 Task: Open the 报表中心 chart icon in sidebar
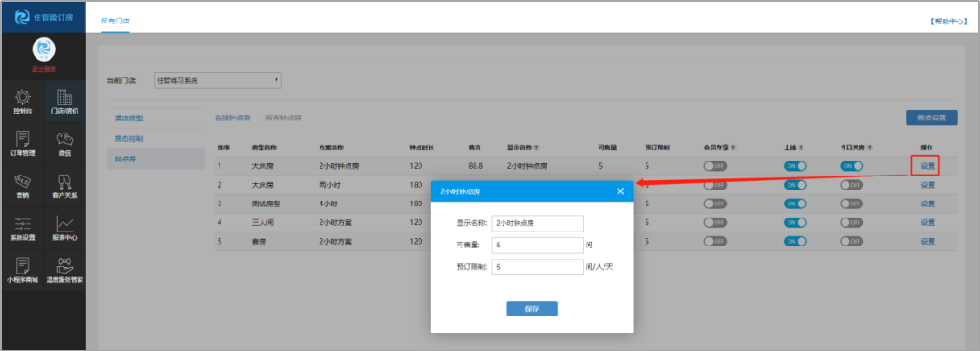point(64,224)
